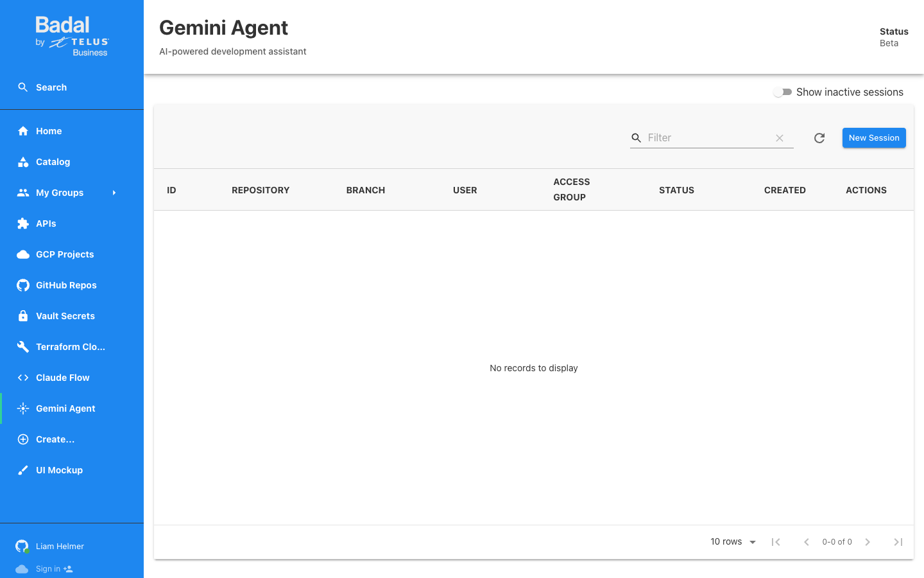924x578 pixels.
Task: Click the Sign in link
Action: click(x=48, y=569)
